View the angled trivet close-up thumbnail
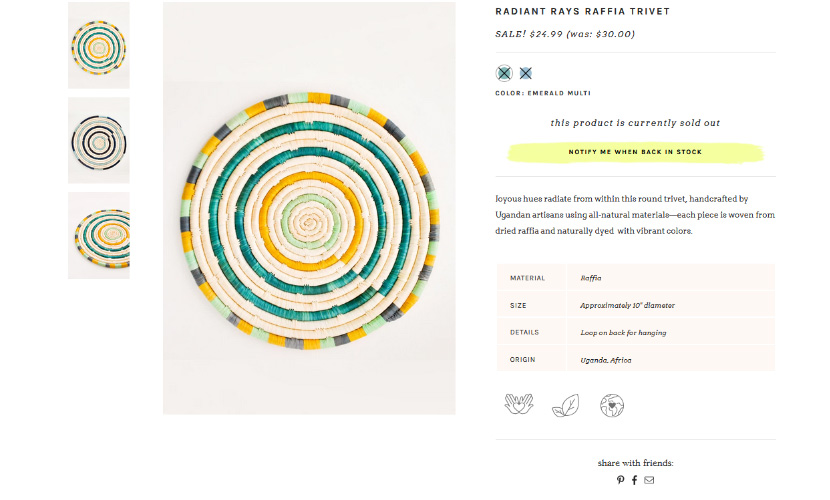 (x=99, y=235)
